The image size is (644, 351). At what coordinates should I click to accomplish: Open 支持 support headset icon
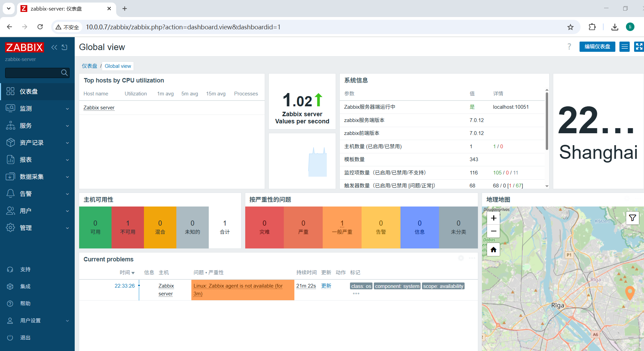(10, 270)
